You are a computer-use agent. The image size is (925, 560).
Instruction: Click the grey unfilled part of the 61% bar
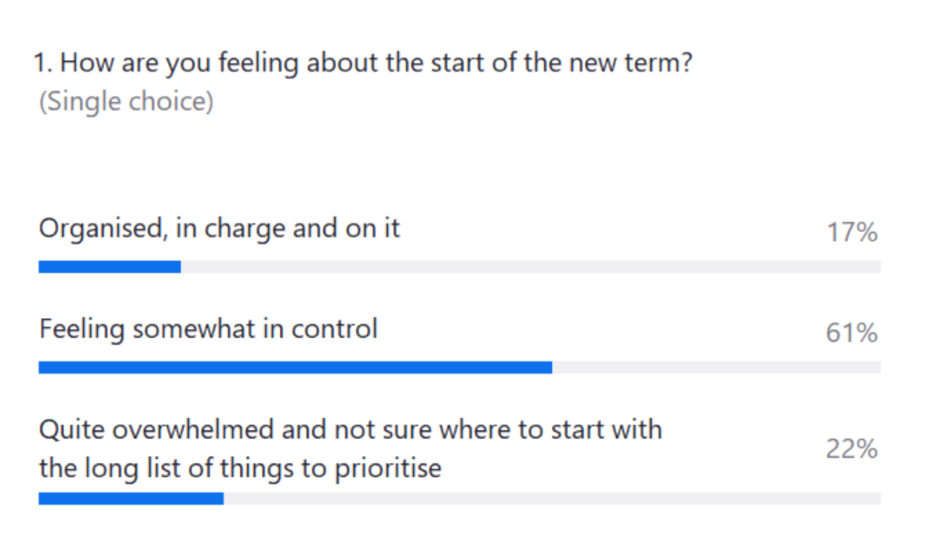(x=716, y=367)
